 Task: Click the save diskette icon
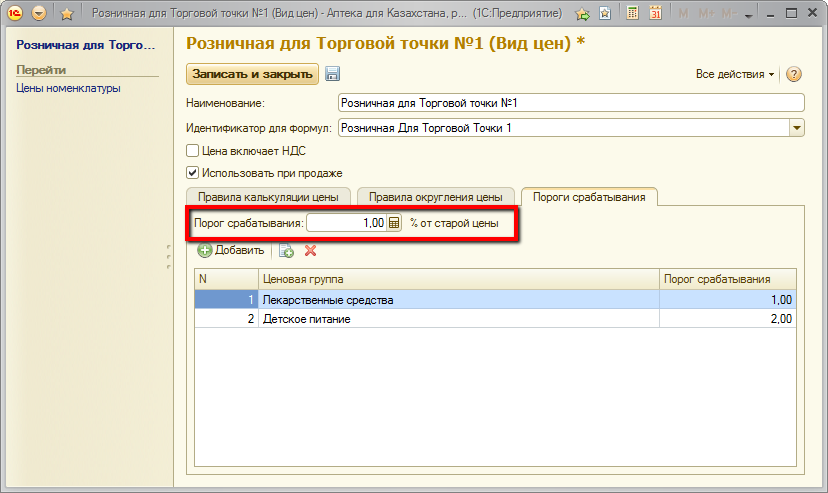(x=333, y=75)
